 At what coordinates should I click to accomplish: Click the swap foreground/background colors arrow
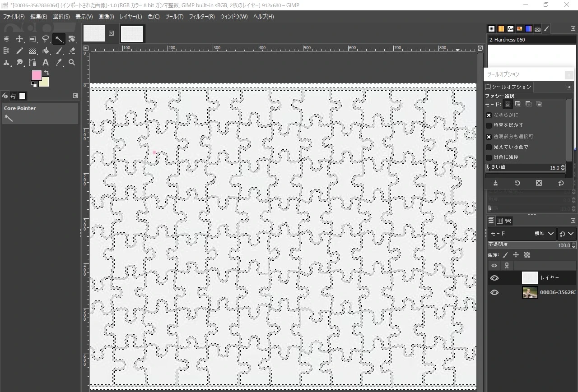[x=47, y=73]
